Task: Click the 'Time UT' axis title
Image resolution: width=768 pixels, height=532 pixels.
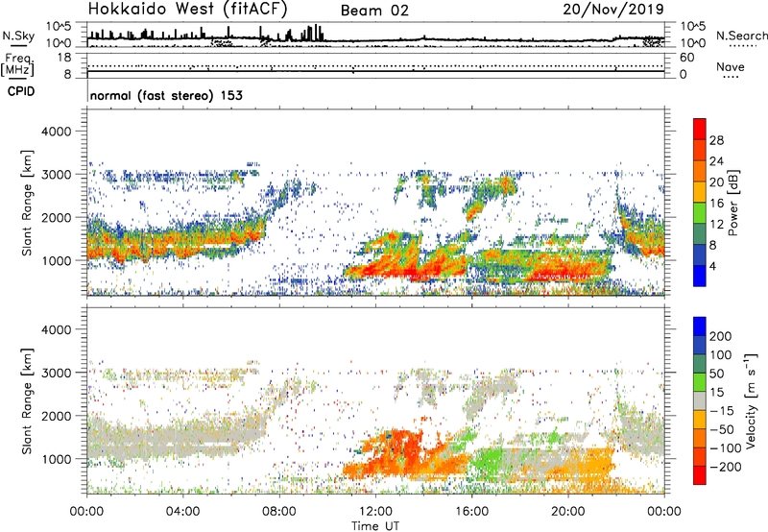Action: tap(375, 525)
